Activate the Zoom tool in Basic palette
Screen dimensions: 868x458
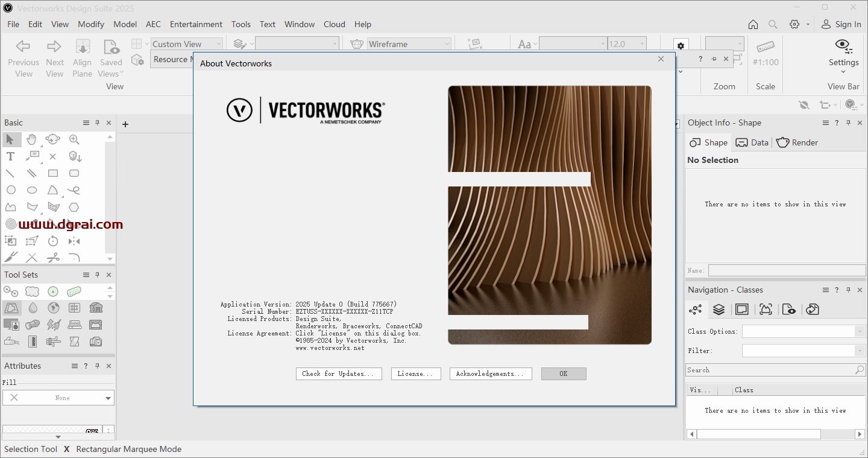(x=74, y=139)
